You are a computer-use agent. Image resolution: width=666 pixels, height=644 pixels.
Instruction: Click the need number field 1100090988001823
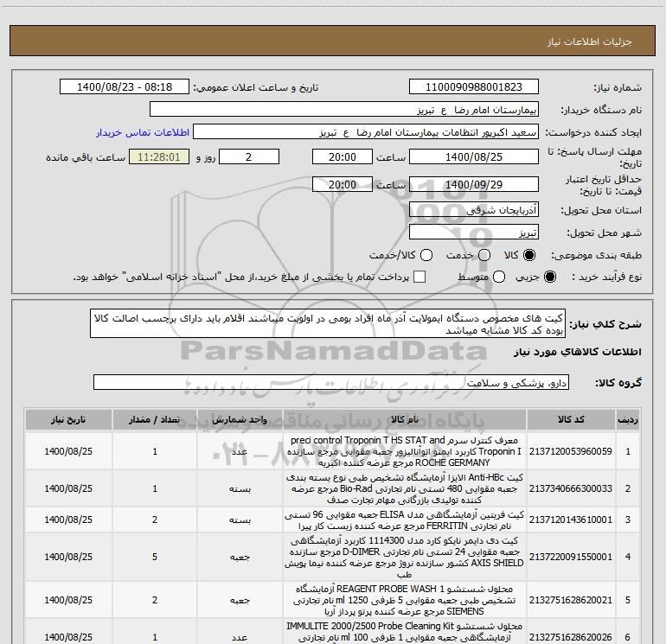coord(474,87)
